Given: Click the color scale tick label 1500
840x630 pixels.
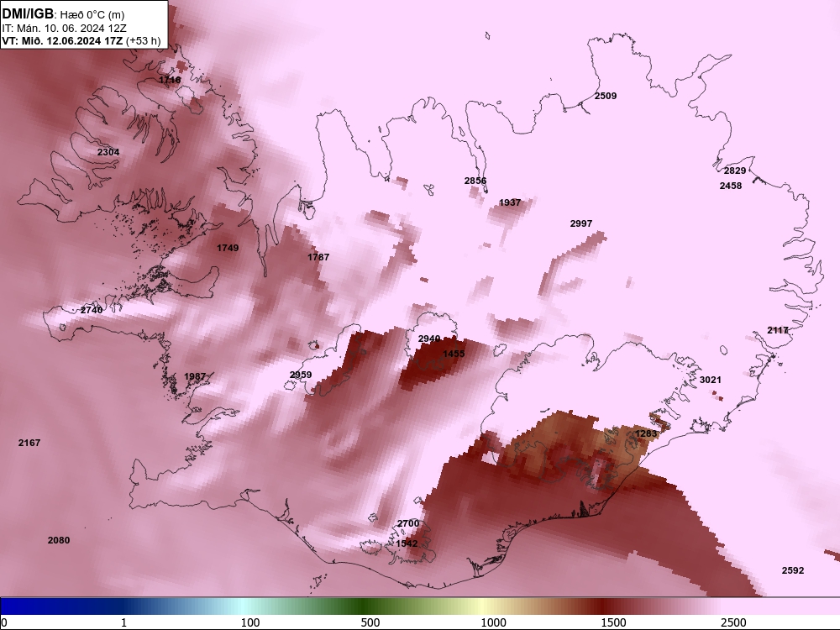Looking at the screenshot, I should click(613, 622).
